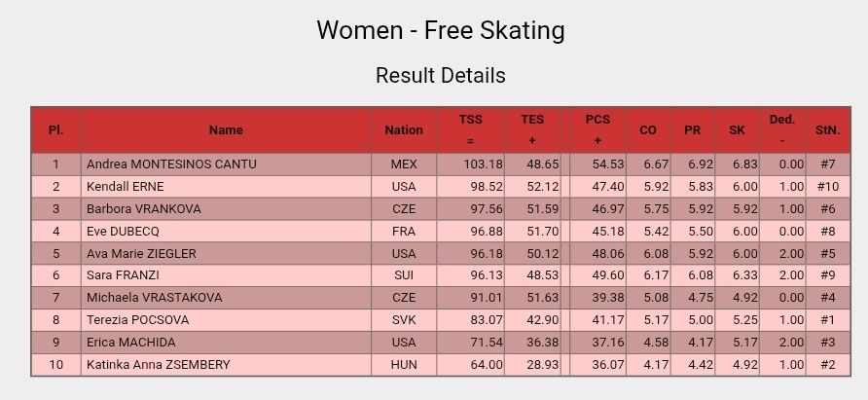Click the Ded. column header
This screenshot has height=400, width=868.
pos(782,130)
